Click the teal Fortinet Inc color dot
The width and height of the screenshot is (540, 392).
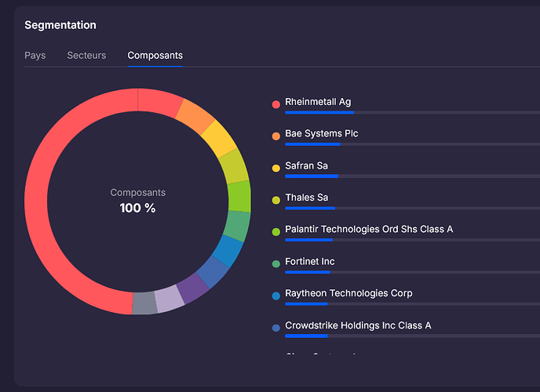coord(275,263)
